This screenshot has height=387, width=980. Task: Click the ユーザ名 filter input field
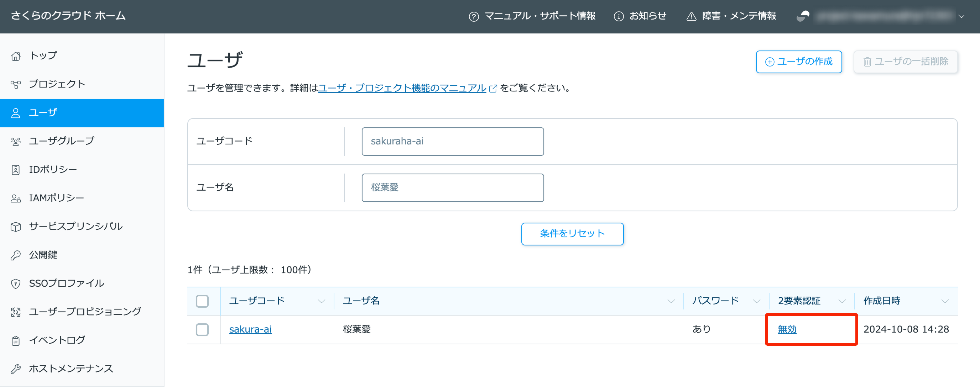pyautogui.click(x=452, y=187)
